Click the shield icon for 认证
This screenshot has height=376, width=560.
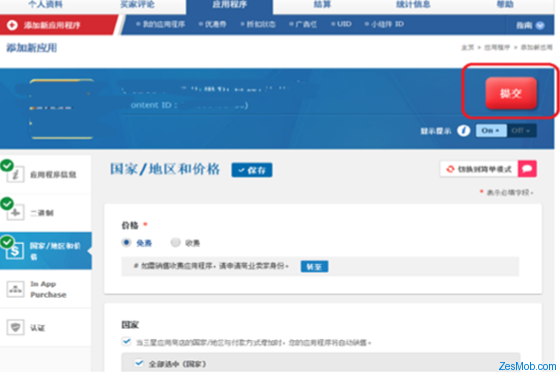(15, 327)
